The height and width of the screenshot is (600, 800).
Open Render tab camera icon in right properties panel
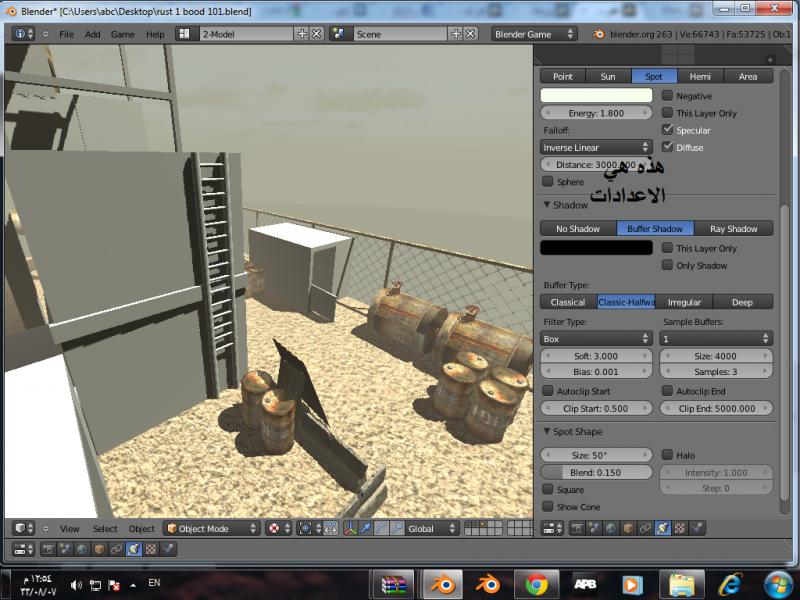coord(577,528)
